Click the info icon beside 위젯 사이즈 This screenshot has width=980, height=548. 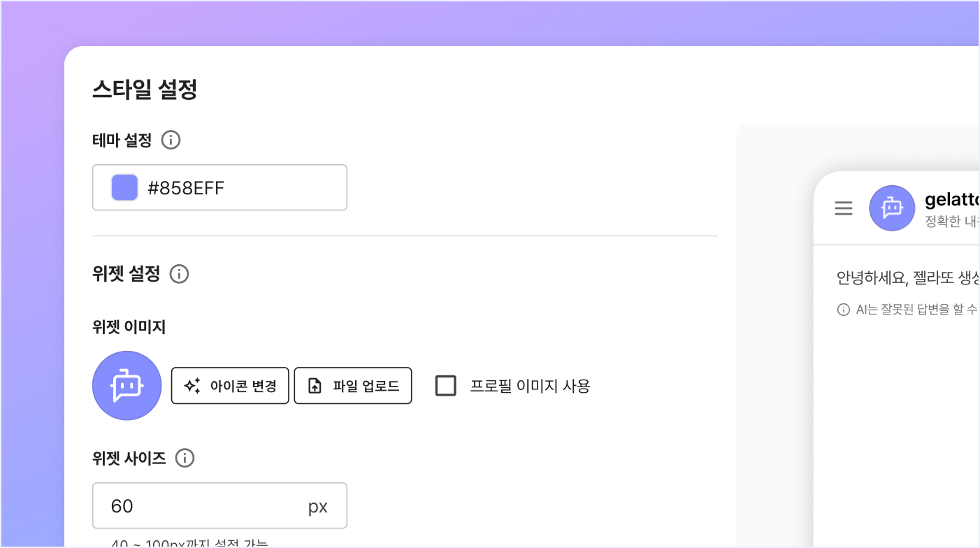(x=185, y=459)
